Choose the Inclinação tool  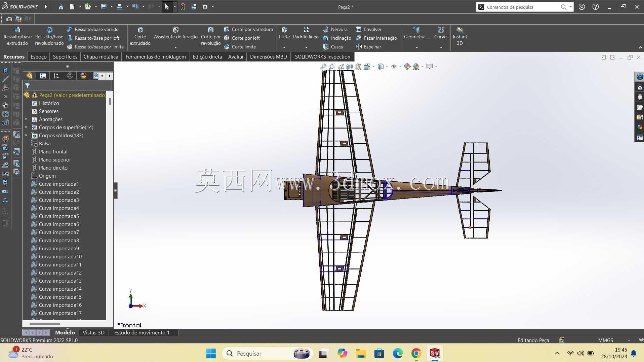(337, 38)
